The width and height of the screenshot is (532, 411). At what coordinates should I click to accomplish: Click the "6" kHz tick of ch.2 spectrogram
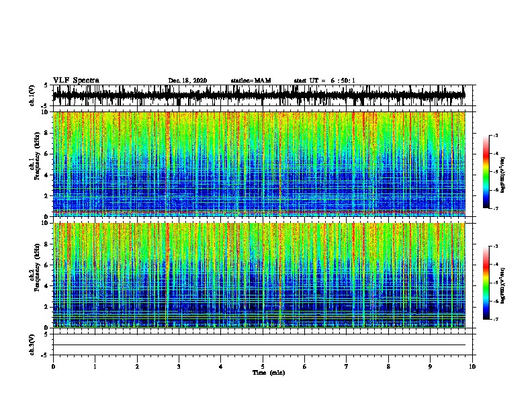coord(46,265)
